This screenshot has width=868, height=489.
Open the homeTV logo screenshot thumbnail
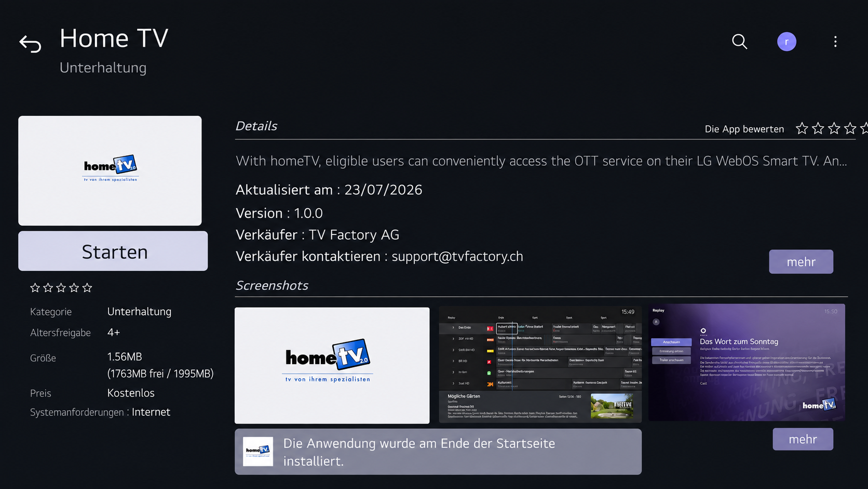[x=332, y=365]
